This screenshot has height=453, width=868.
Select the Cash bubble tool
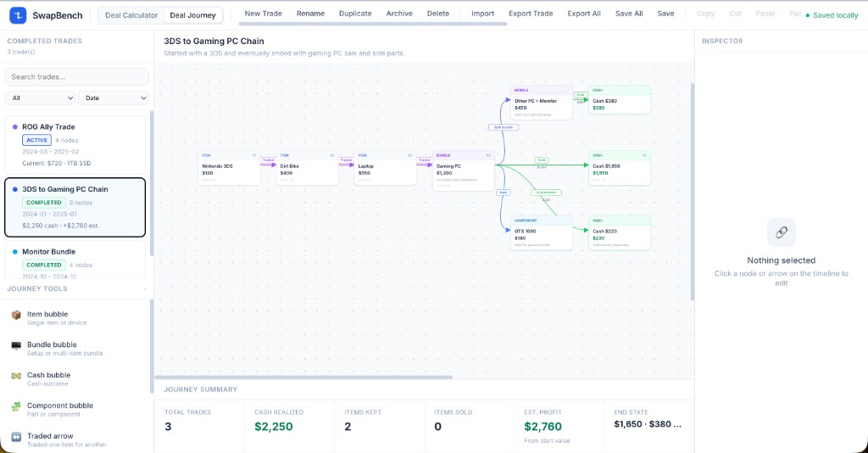tap(75, 378)
